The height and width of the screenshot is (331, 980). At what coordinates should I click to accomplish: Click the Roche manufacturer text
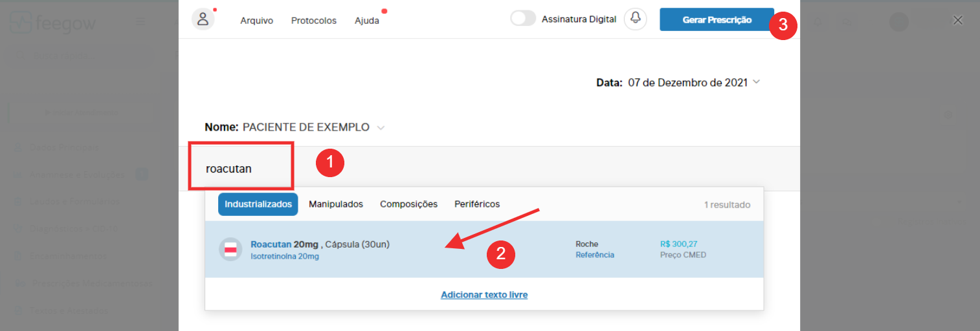click(x=587, y=244)
